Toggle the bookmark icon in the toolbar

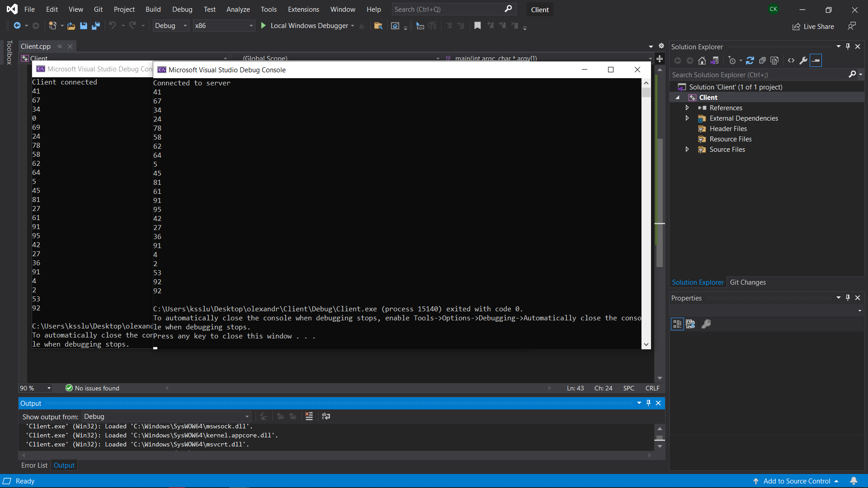click(x=477, y=26)
